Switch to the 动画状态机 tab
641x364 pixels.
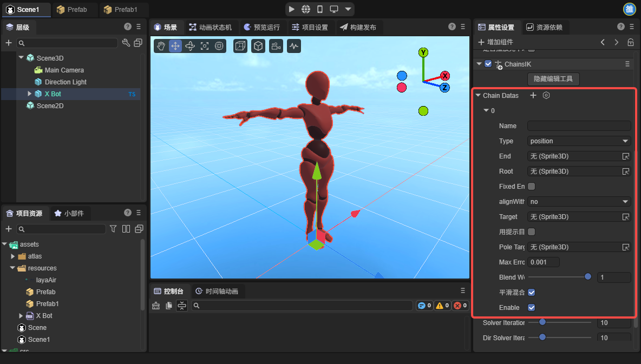tap(210, 27)
